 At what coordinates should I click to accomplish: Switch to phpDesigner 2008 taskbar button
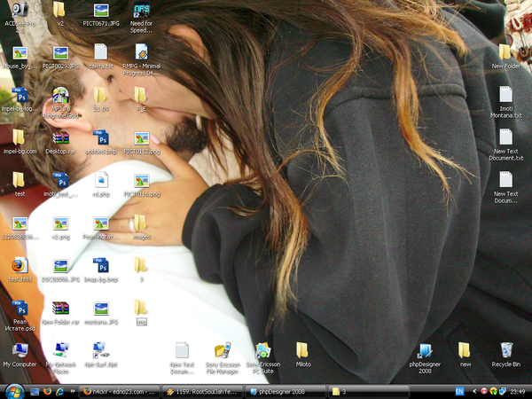[x=286, y=392]
